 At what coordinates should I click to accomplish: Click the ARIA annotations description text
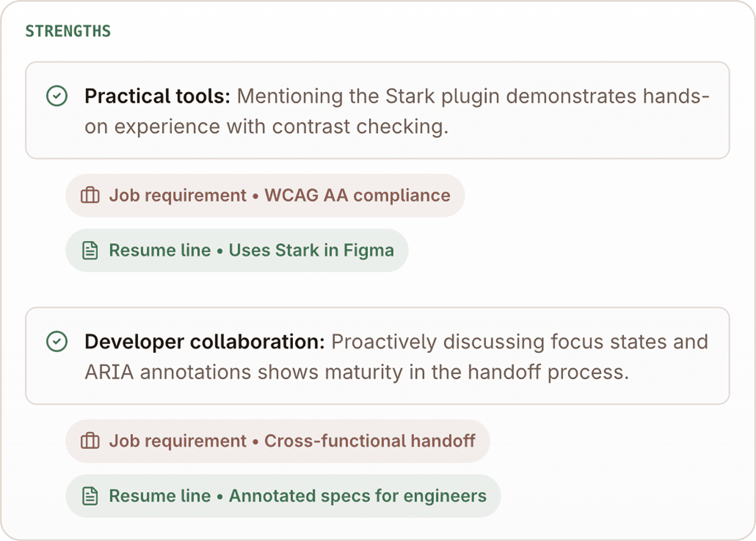tap(355, 372)
